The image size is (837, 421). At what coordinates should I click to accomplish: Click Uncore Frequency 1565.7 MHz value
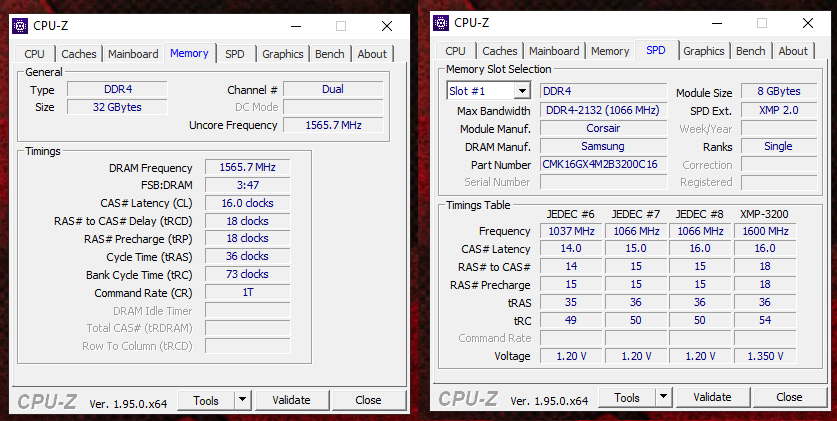tap(333, 125)
